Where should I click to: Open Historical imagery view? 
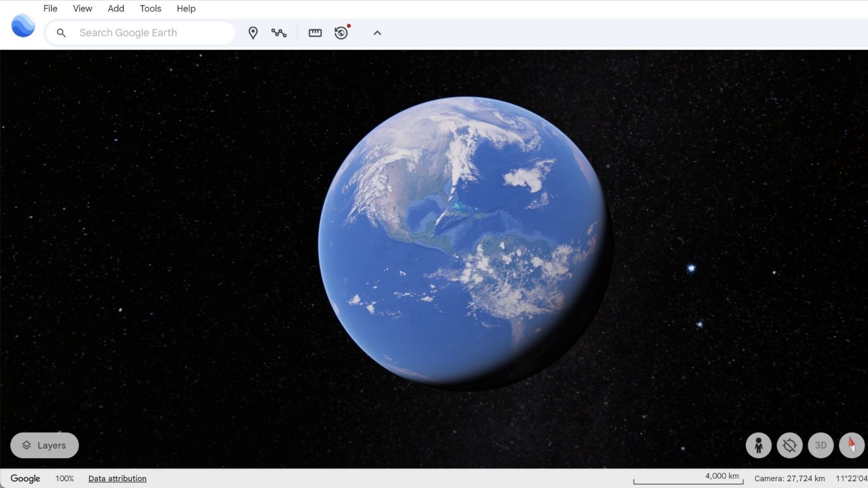pos(341,33)
